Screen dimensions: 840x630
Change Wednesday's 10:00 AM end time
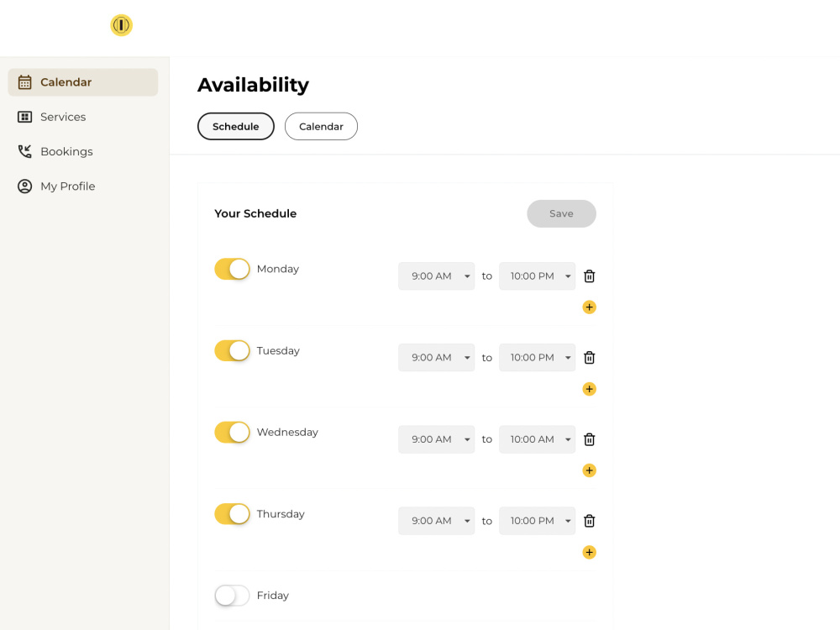tap(537, 439)
